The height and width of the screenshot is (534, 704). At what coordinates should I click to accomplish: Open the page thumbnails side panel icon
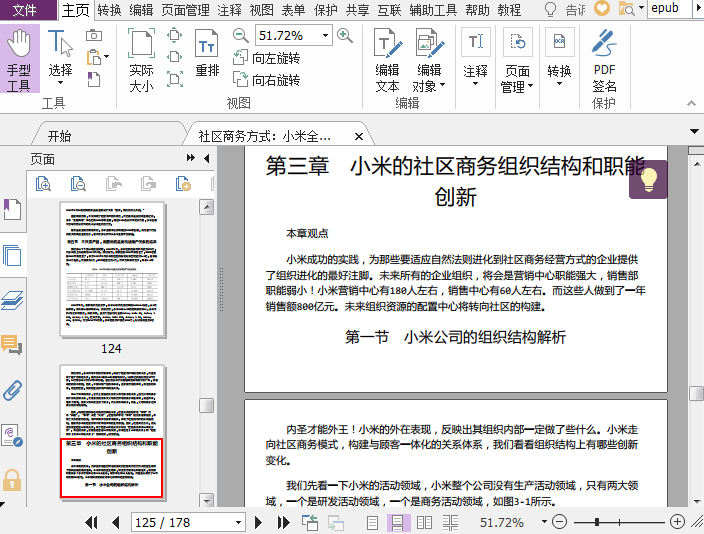coord(12,255)
